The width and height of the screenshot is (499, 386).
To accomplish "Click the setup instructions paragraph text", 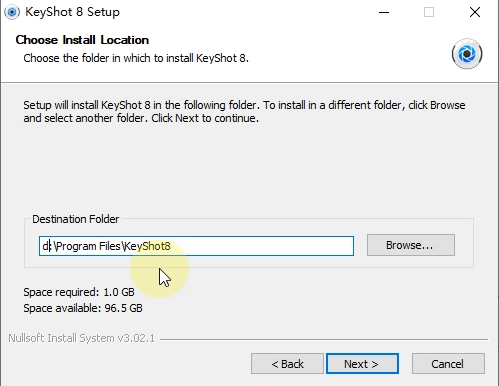I will pos(244,111).
